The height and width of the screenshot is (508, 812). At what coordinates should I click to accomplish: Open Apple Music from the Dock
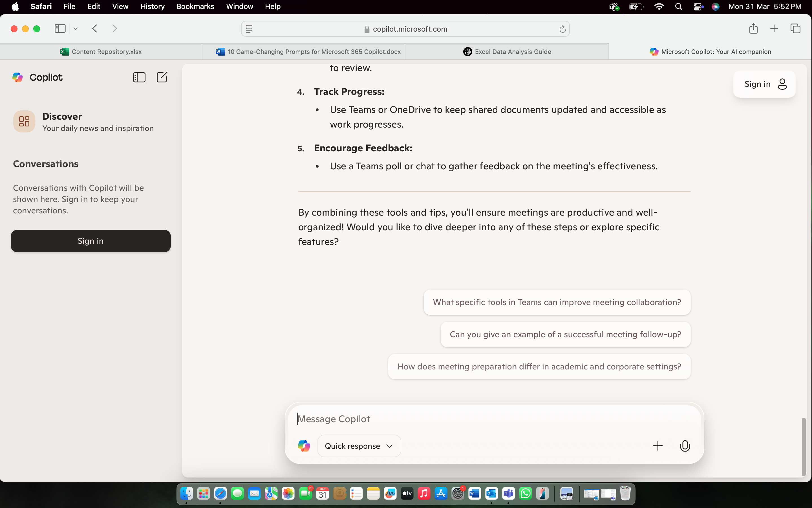(x=424, y=494)
